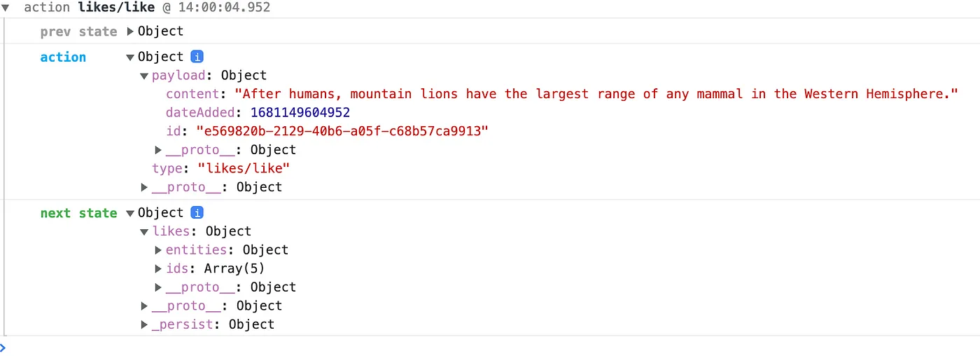
Task: Click the console prompt chevron
Action: click(3, 347)
